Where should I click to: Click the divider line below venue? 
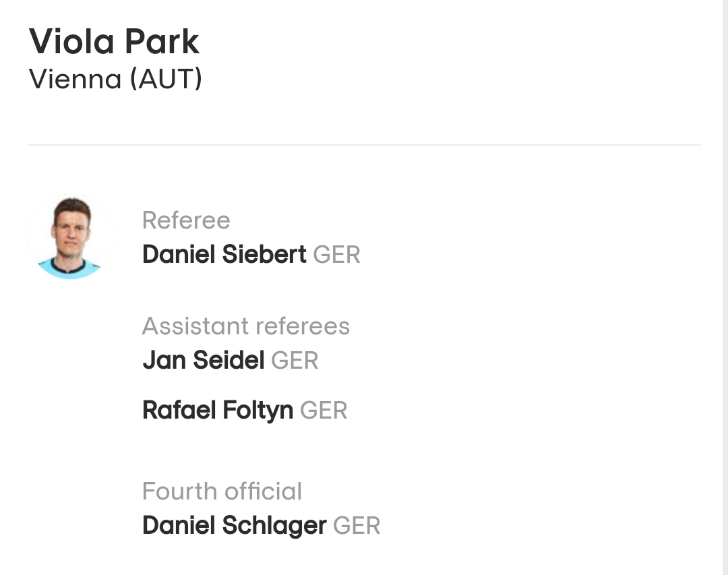365,145
